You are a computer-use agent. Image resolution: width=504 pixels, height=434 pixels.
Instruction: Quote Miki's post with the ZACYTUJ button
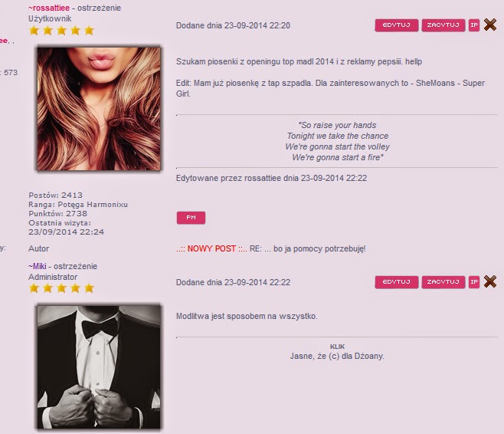point(443,282)
